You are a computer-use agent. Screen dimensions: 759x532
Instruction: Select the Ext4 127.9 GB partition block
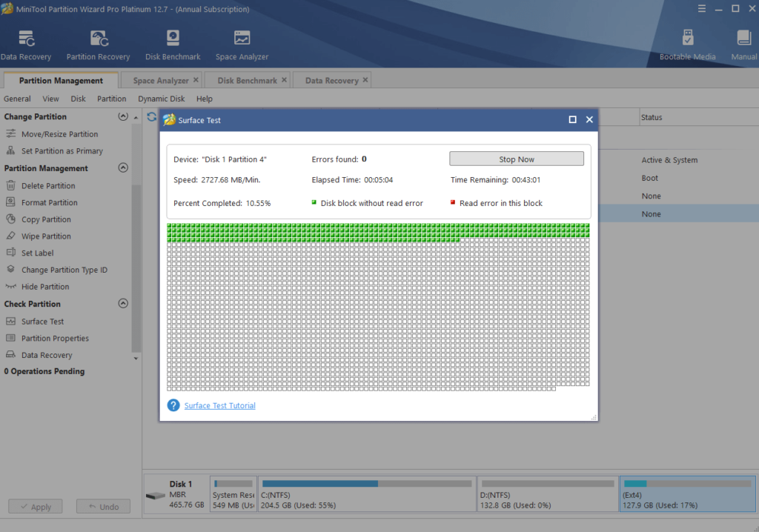click(x=688, y=493)
